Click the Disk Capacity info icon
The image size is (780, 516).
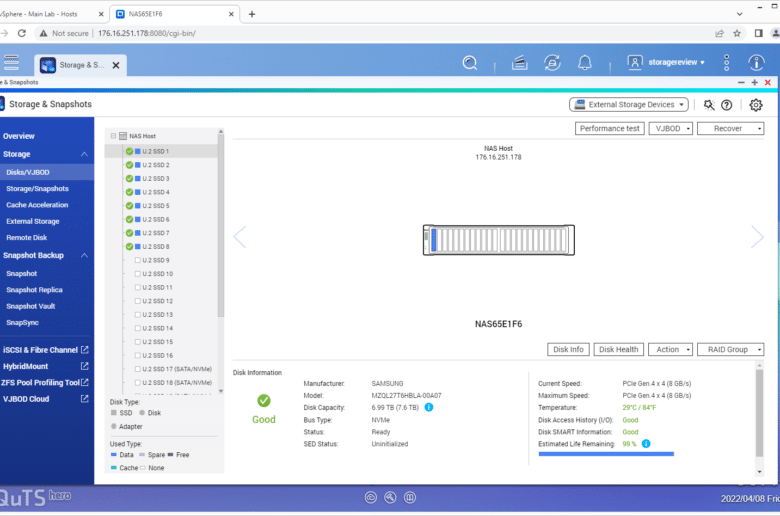pos(429,407)
